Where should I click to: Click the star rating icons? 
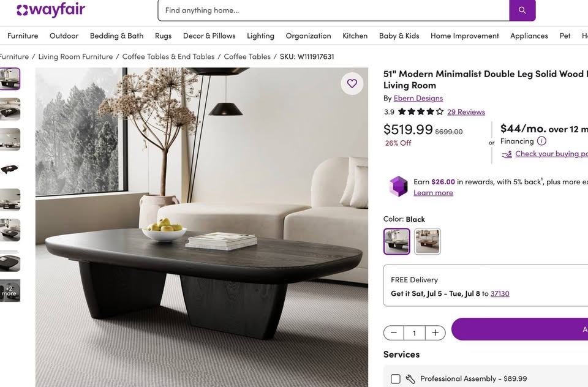coord(421,111)
